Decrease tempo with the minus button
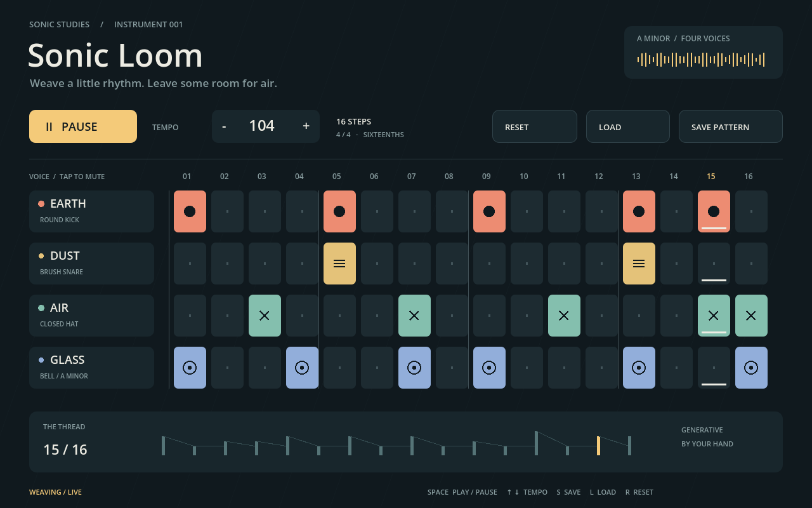The image size is (812, 508). 224,126
